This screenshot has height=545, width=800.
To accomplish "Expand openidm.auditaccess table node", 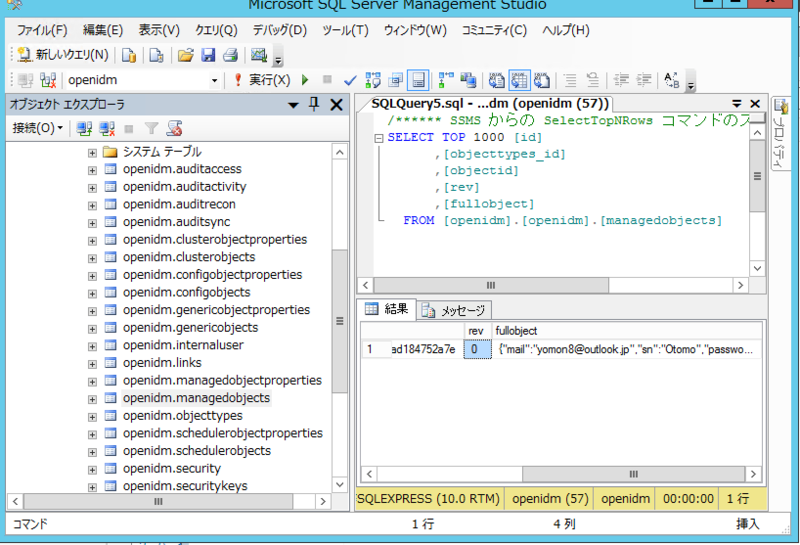I will [x=92, y=170].
